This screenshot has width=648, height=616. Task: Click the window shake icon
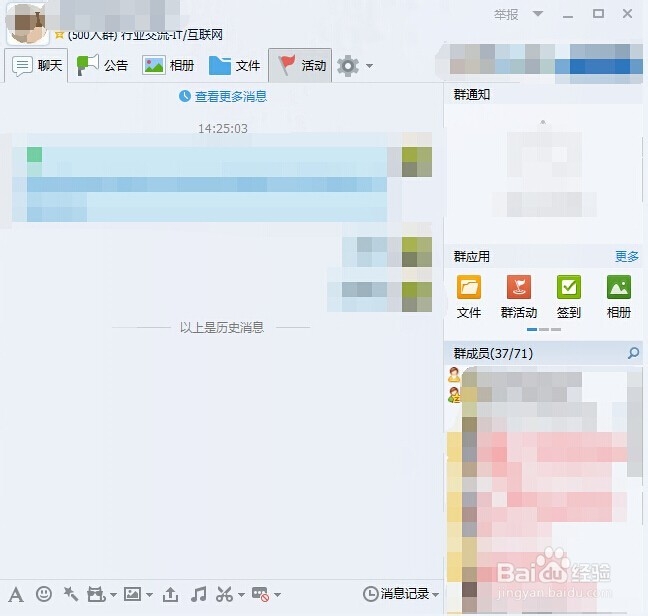coord(96,595)
